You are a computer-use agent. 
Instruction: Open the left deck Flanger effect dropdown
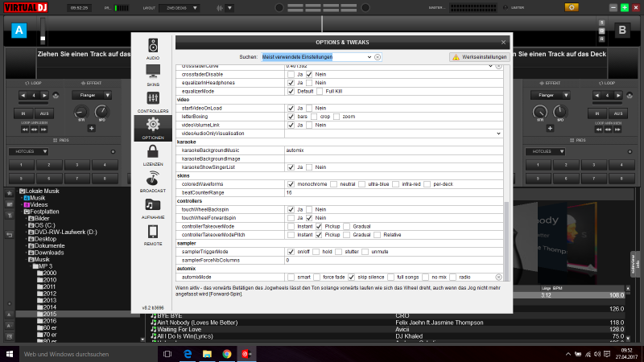click(x=108, y=95)
